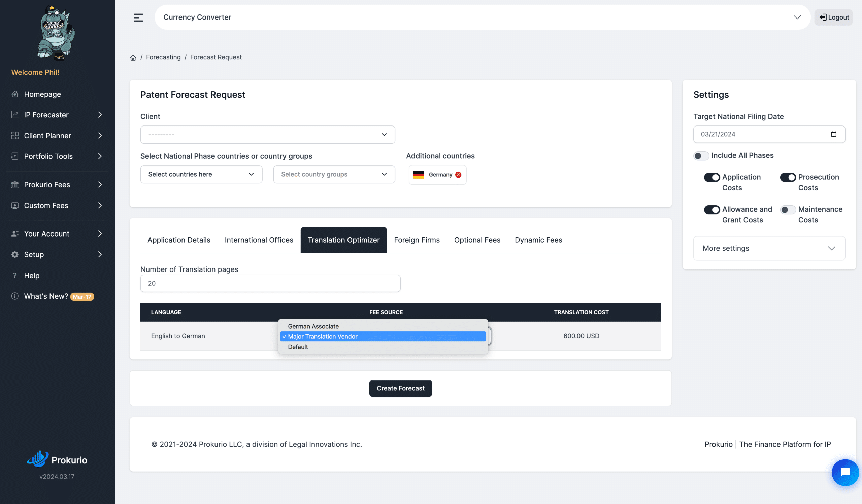Select Default fee source option
Viewport: 862px width, 504px height.
coord(383,347)
